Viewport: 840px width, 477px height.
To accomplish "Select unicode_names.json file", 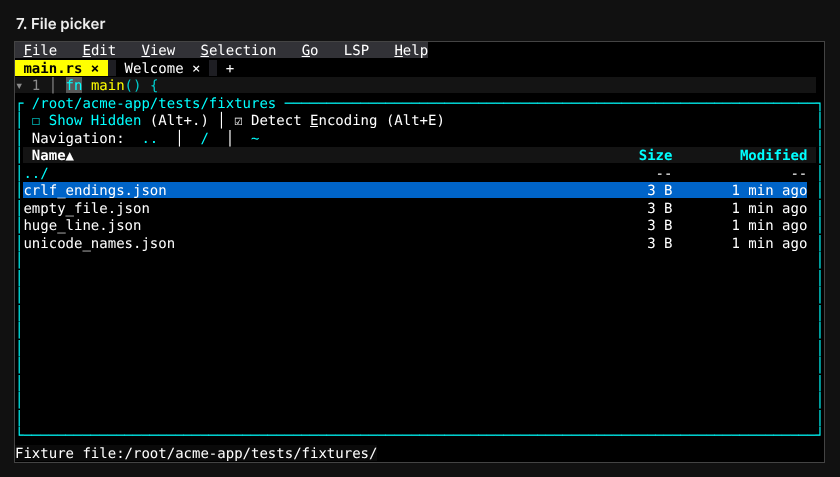I will 415,243.
